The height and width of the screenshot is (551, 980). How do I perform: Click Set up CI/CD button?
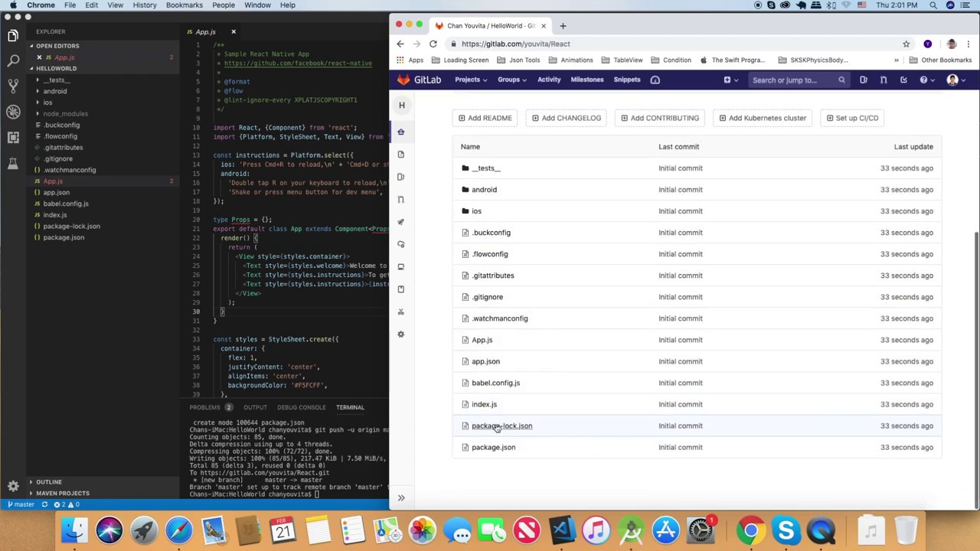[x=852, y=118]
